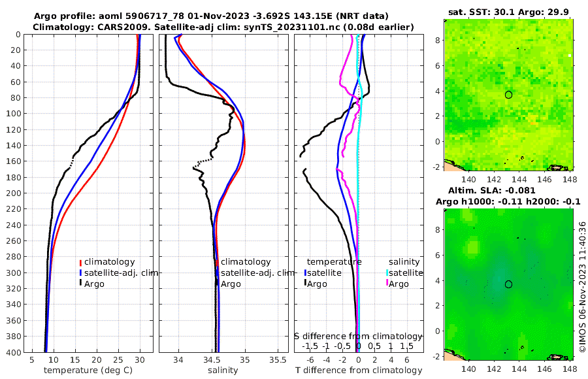Click 'S difference from climatology' label
This screenshot has height=379, width=588.
pos(359,336)
